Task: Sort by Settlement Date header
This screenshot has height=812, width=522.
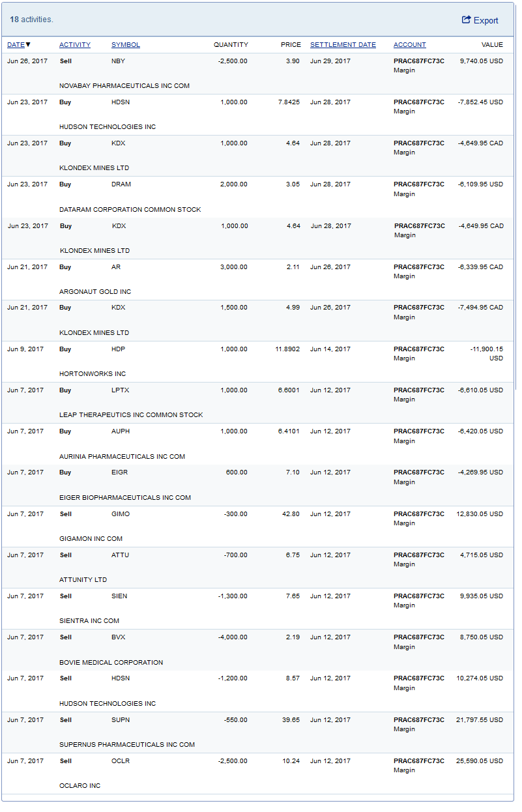Action: (343, 45)
